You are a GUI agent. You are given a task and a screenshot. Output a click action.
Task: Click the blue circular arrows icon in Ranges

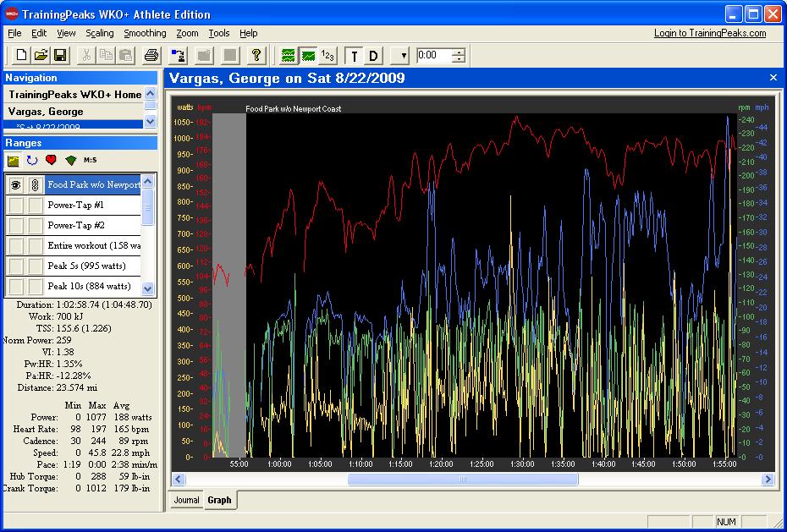point(32,160)
